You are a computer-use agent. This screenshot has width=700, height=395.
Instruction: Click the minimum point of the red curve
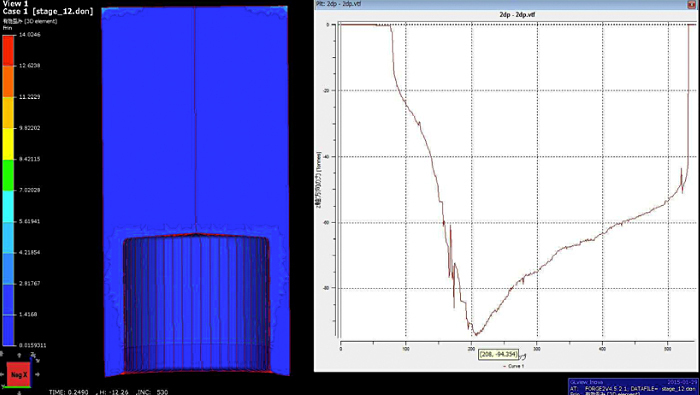click(475, 334)
